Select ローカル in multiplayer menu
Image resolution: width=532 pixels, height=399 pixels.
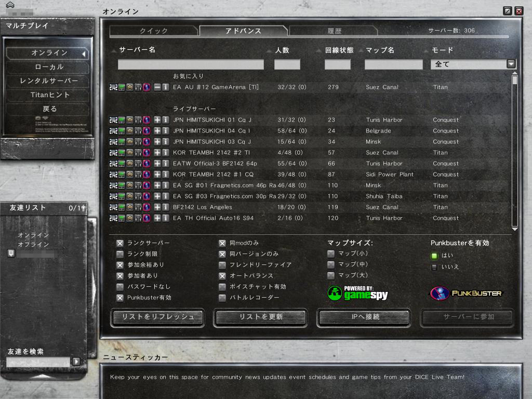(x=47, y=67)
